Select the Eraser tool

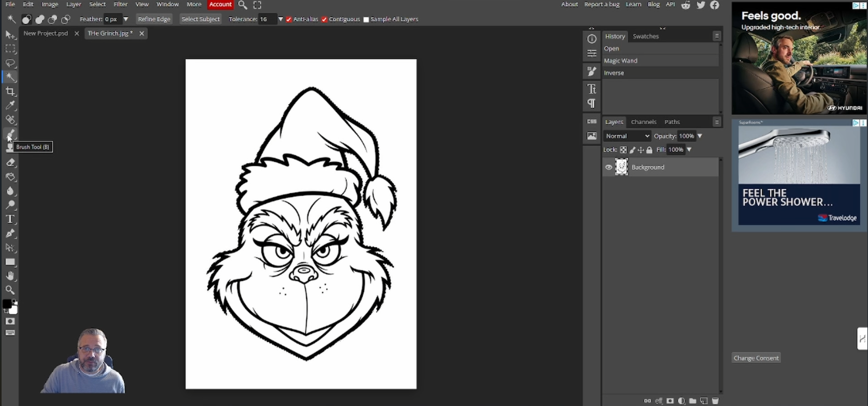pyautogui.click(x=10, y=162)
